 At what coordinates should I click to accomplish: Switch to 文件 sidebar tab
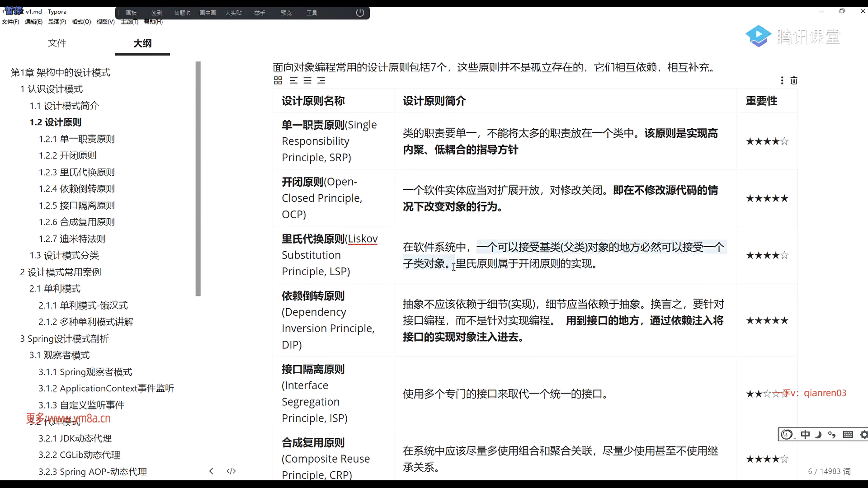(57, 43)
